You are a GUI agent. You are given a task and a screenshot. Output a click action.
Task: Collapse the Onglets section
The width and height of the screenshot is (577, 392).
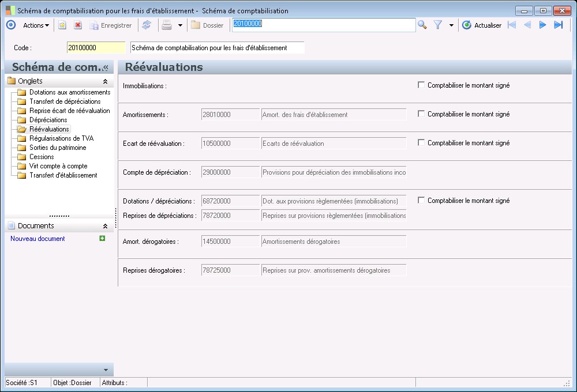(105, 81)
